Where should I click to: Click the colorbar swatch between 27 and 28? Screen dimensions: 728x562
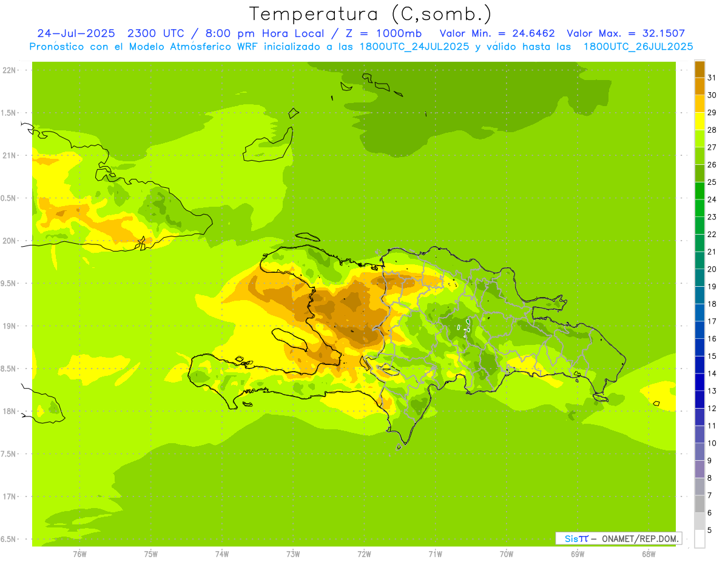(699, 138)
